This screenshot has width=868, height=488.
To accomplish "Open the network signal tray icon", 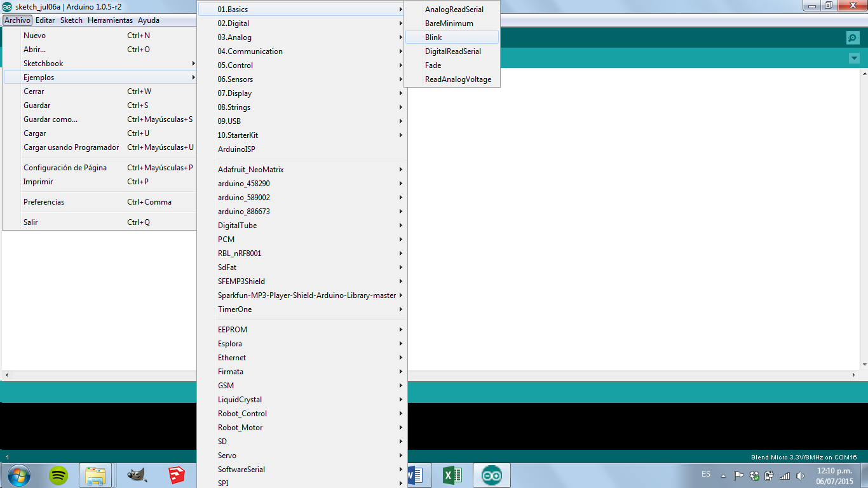I will tap(785, 475).
